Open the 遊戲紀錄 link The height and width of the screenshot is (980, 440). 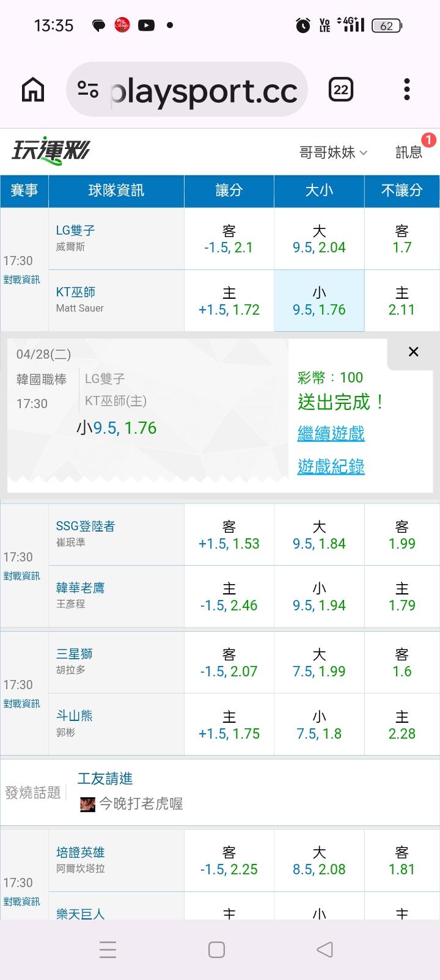click(x=331, y=467)
